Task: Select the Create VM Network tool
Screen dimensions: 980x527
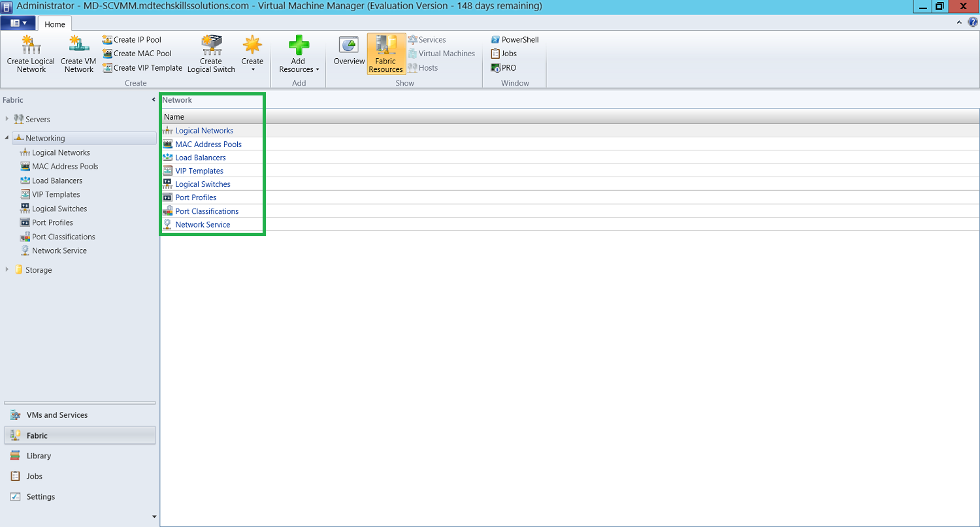Action: (78, 52)
